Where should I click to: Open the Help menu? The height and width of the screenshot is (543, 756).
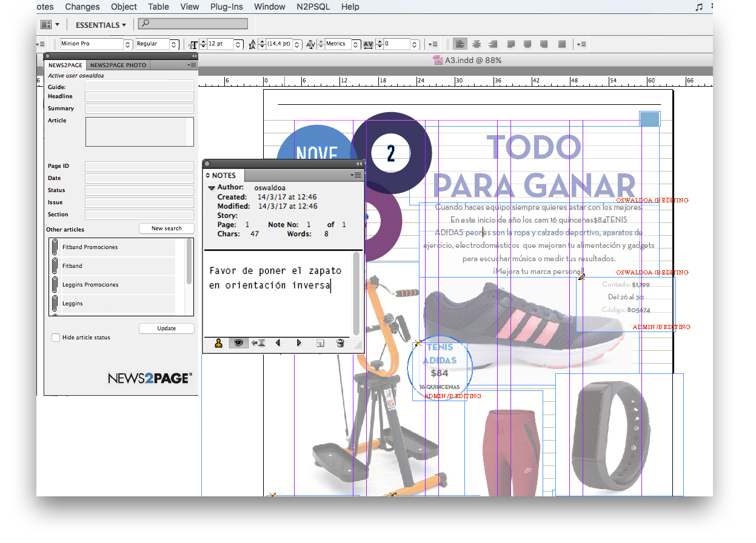click(x=350, y=7)
